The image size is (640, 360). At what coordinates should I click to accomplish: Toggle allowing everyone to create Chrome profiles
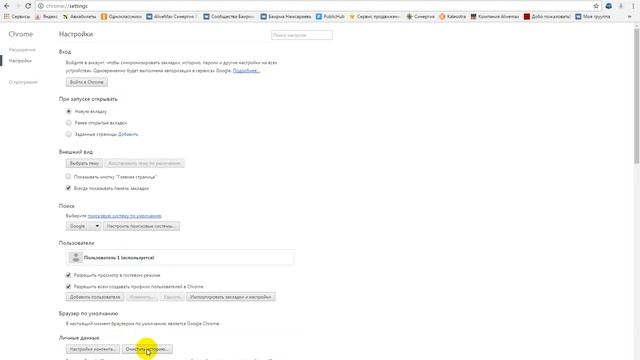(x=68, y=287)
